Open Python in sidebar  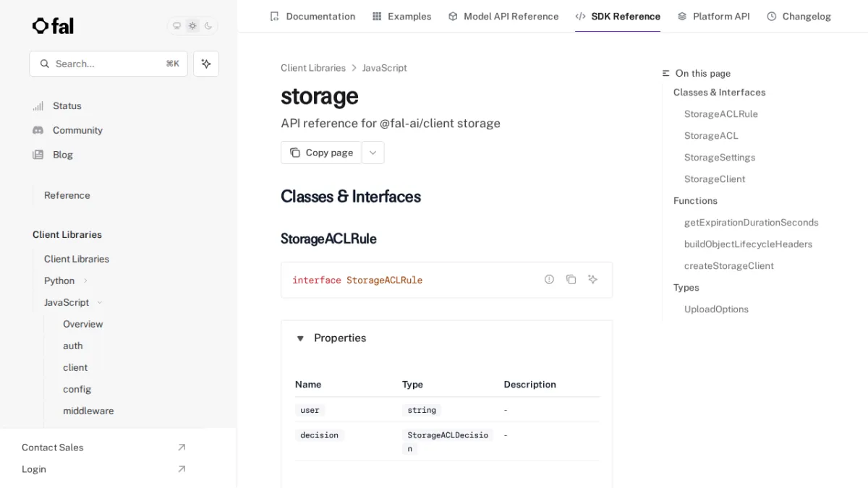(59, 281)
